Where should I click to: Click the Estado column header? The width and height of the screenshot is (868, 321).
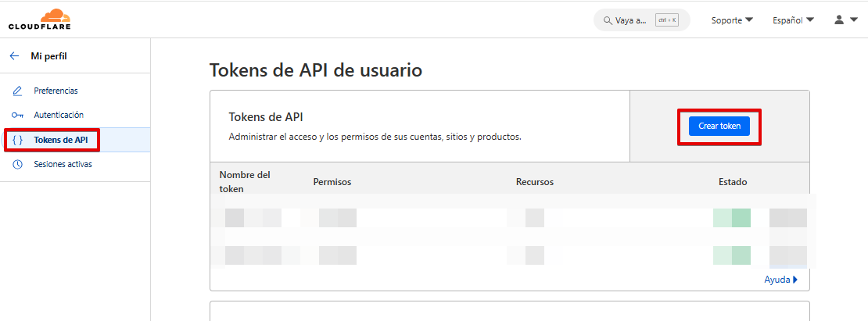pyautogui.click(x=733, y=182)
